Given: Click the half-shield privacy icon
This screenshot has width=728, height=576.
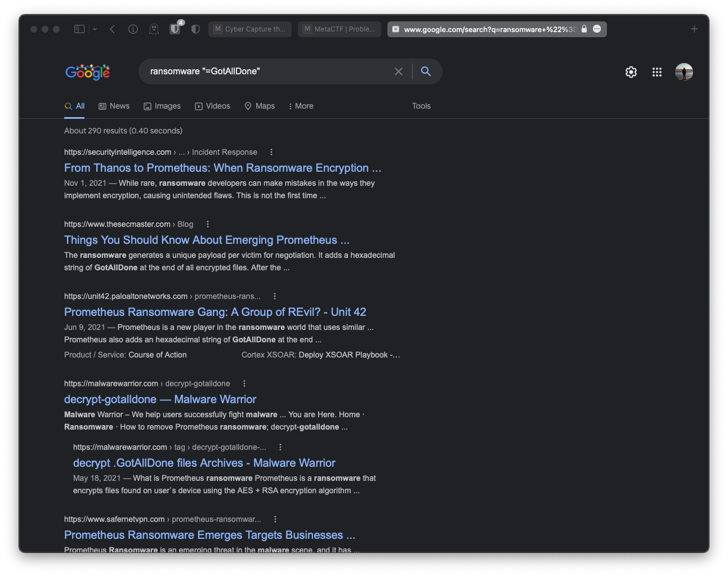Looking at the screenshot, I should click(195, 29).
